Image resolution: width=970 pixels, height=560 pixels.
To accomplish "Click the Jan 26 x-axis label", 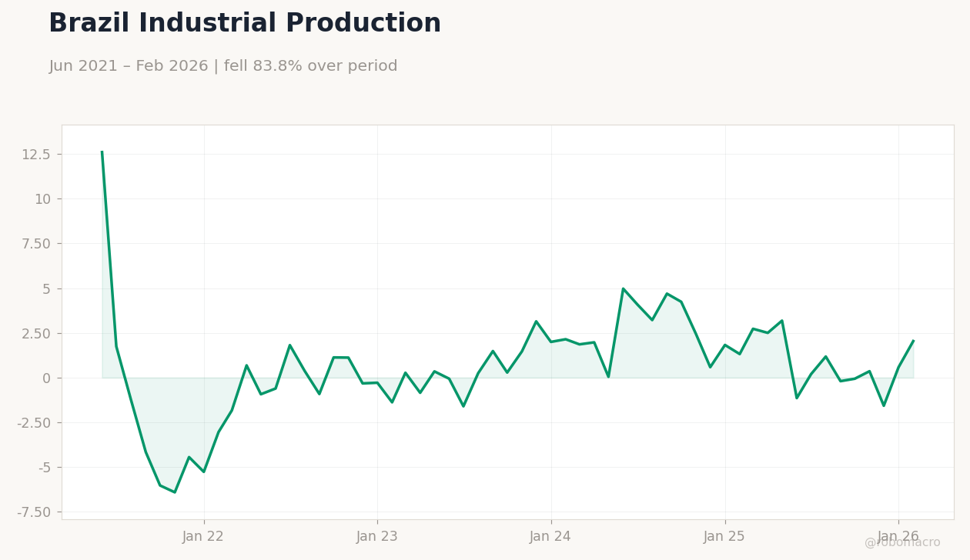I will click(x=898, y=537).
